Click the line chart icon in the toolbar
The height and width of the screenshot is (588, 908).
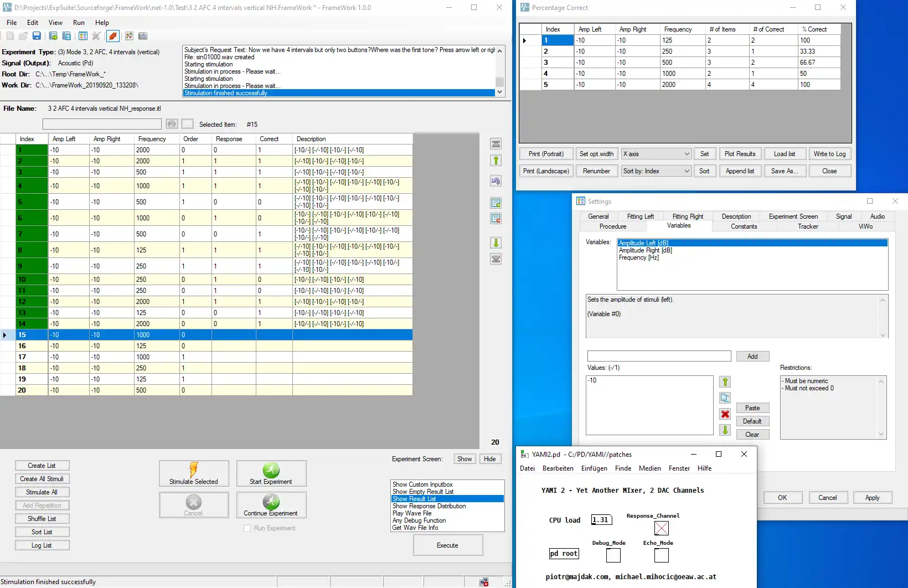pyautogui.click(x=129, y=36)
